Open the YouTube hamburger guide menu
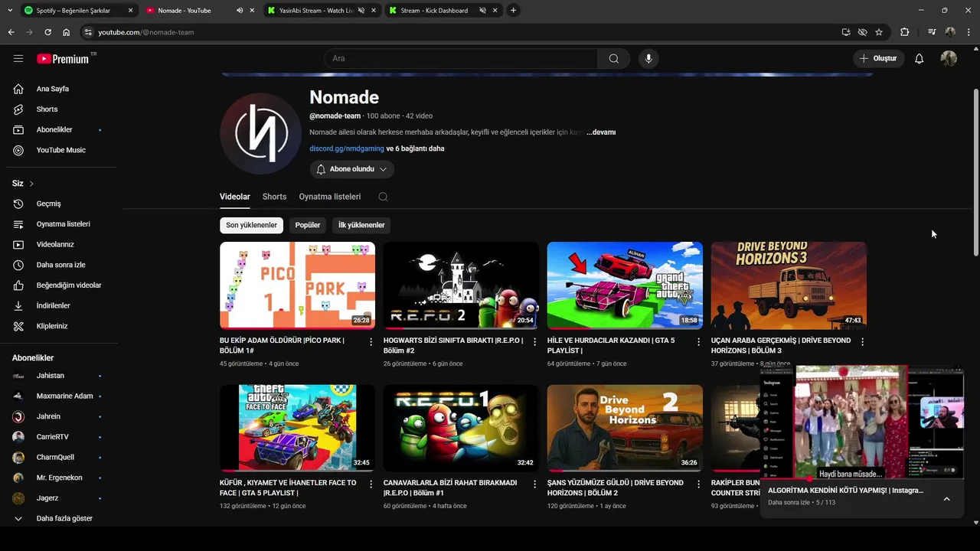 click(18, 58)
